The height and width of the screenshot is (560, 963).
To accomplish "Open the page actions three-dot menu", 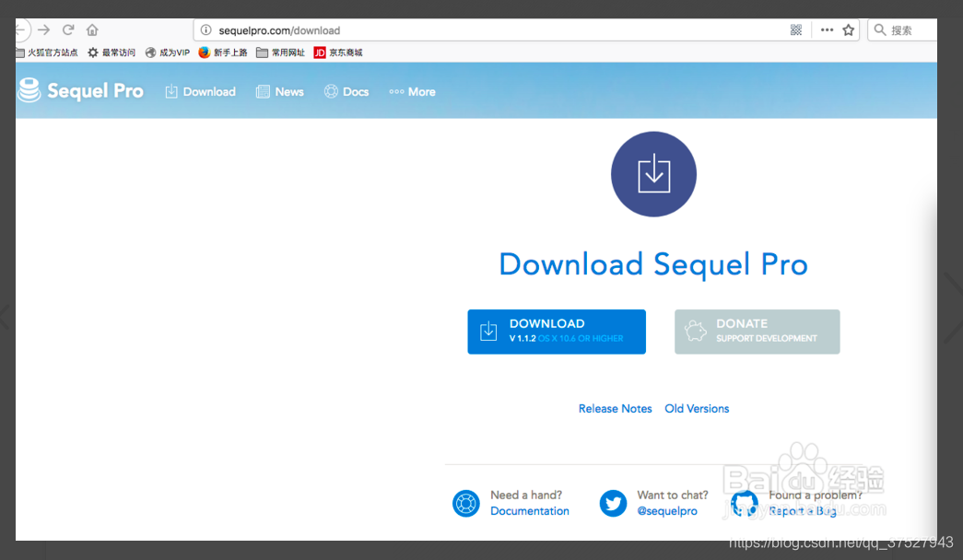I will tap(828, 30).
